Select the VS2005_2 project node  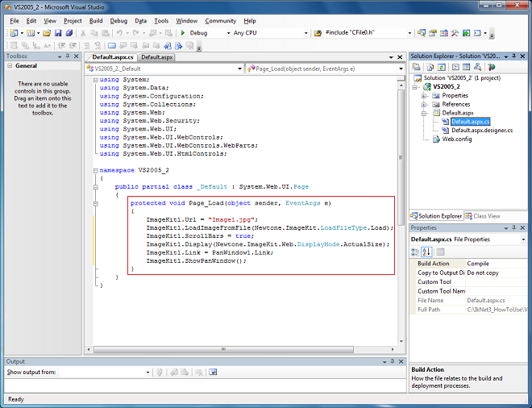(x=447, y=87)
